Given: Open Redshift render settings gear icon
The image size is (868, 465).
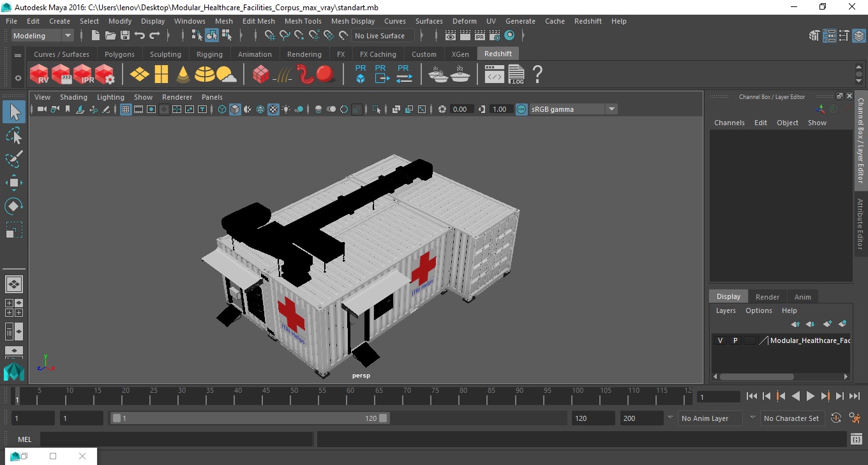Looking at the screenshot, I should tap(105, 74).
